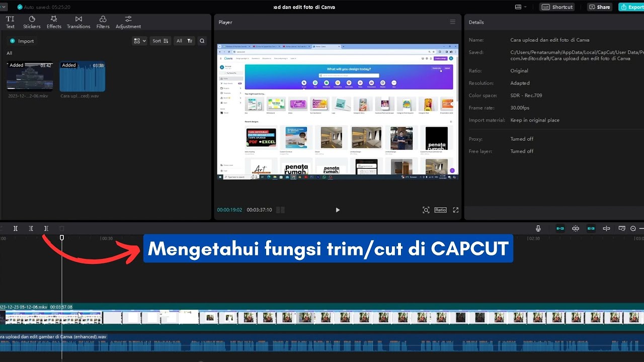644x362 pixels.
Task: Click the microphone record voiceover icon
Action: coord(538,228)
